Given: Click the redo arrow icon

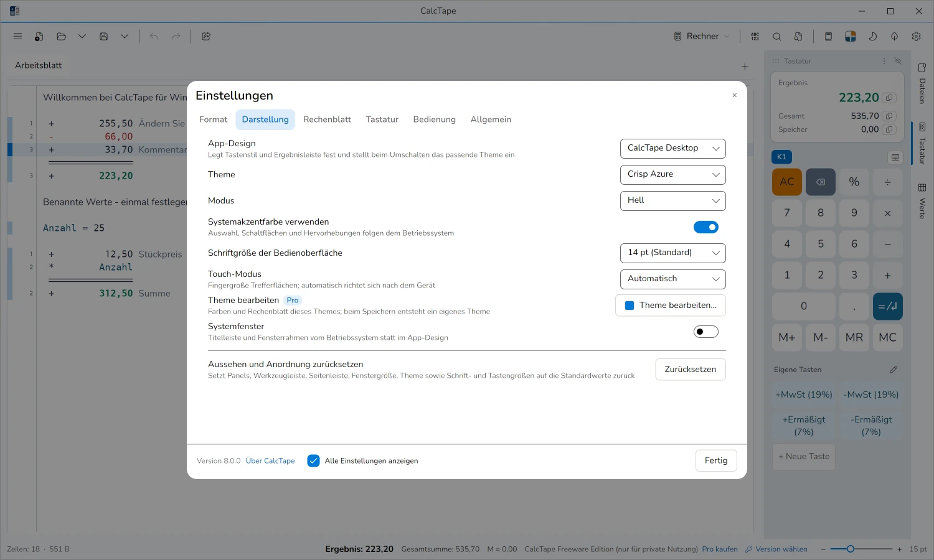Looking at the screenshot, I should coord(176,37).
